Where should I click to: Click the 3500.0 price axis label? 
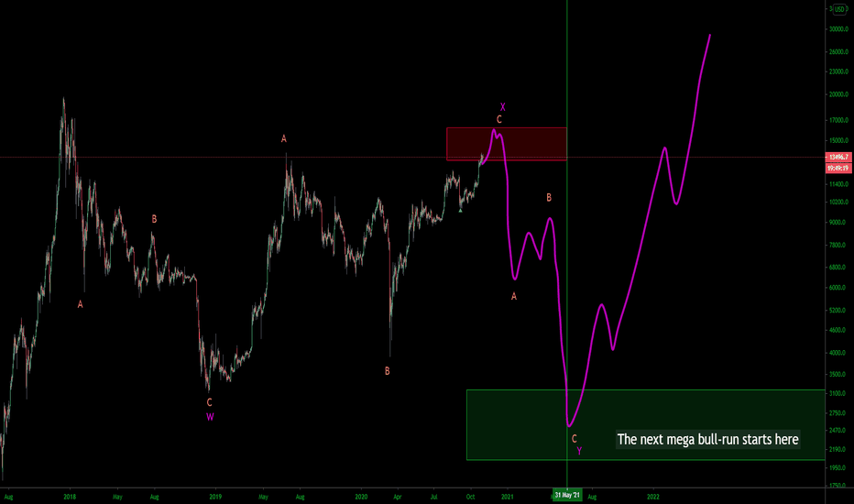click(838, 374)
